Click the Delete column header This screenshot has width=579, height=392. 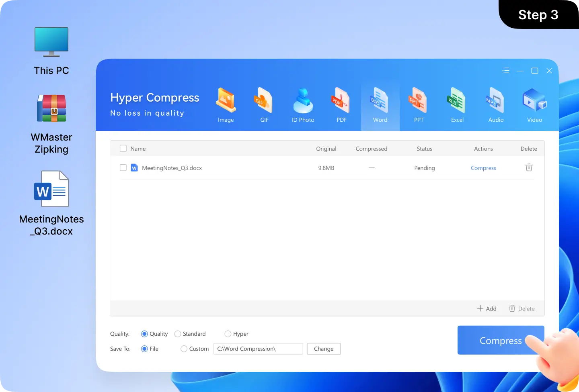[529, 149]
